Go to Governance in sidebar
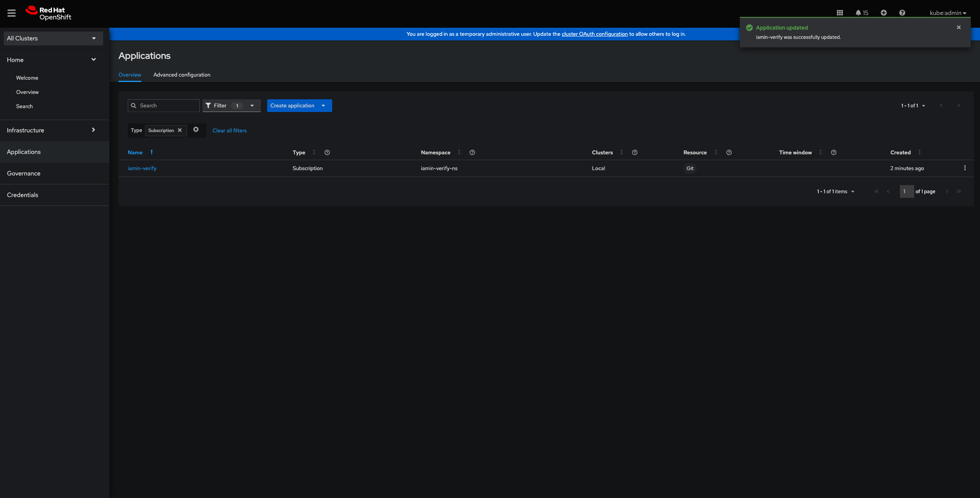 pos(23,174)
